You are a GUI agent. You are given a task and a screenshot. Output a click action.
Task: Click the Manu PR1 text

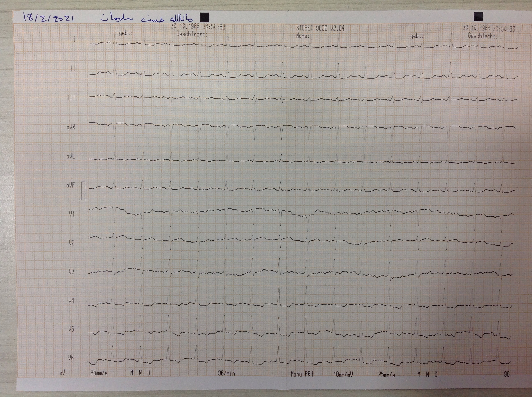click(x=302, y=374)
